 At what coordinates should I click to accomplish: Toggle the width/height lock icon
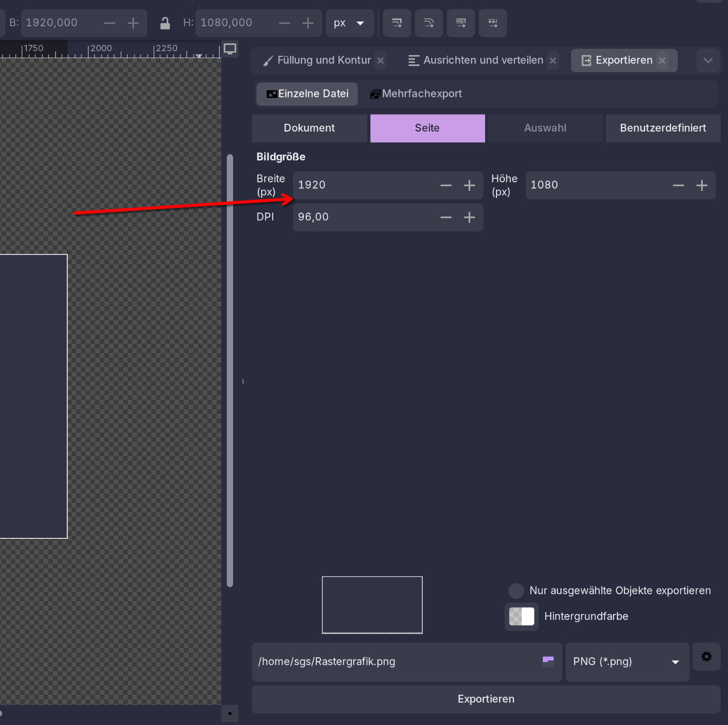click(x=165, y=23)
